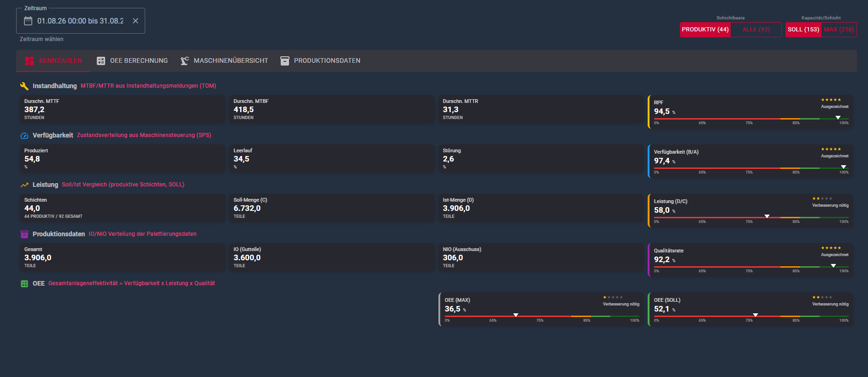Open the Kennzahlen tab

pyautogui.click(x=53, y=61)
